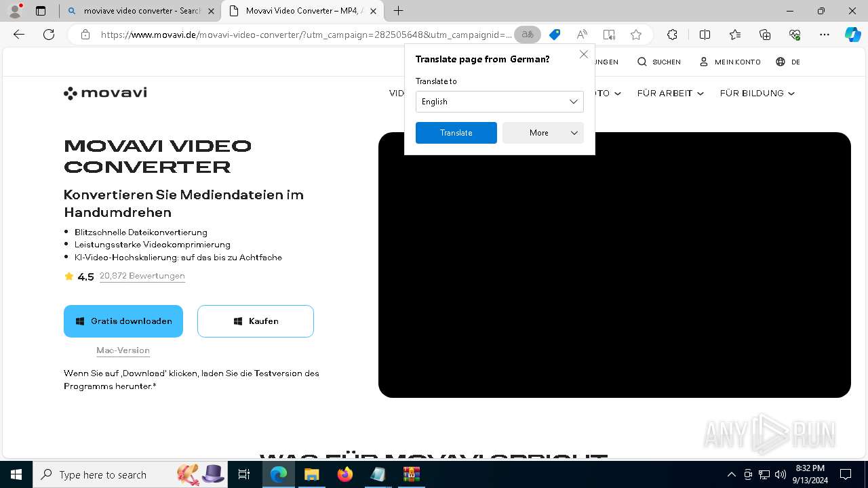Open a new browser tab
Viewport: 868px width, 488px height.
click(398, 11)
